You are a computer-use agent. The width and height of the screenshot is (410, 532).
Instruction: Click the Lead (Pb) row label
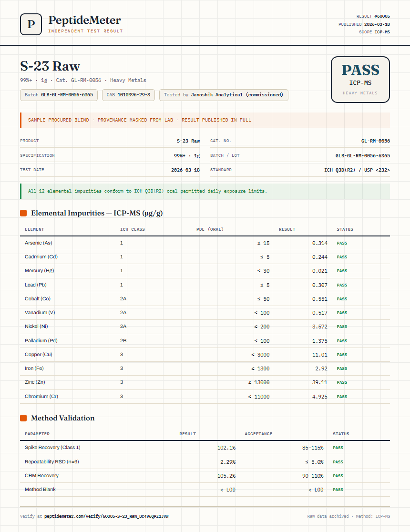click(x=36, y=285)
